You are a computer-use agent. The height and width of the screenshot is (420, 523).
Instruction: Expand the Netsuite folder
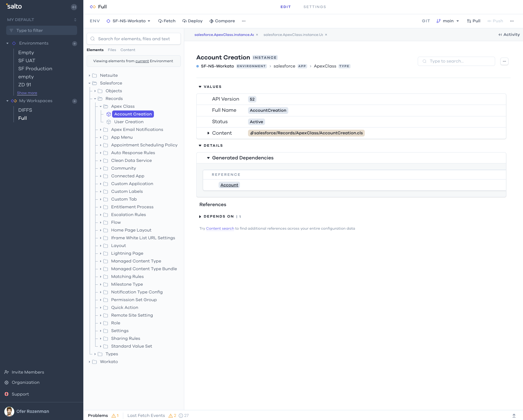89,76
